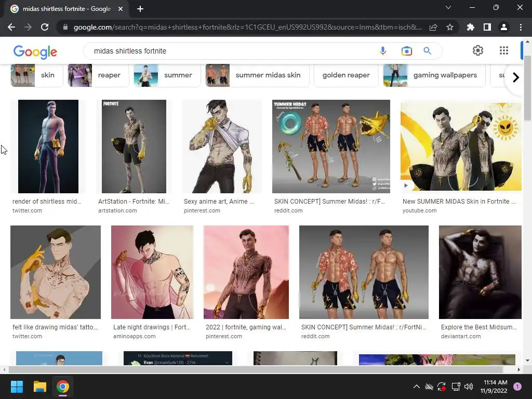Image resolution: width=532 pixels, height=399 pixels.
Task: Open tab search dropdown arrow
Action: (x=448, y=7)
